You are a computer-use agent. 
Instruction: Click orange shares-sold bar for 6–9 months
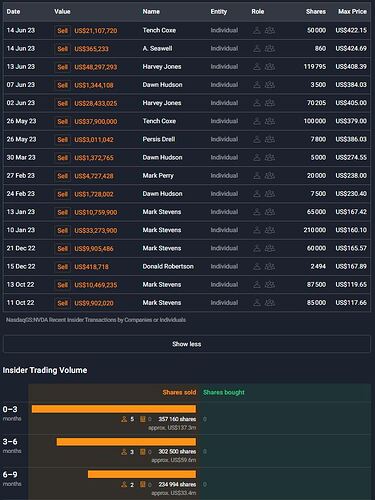tap(142, 474)
